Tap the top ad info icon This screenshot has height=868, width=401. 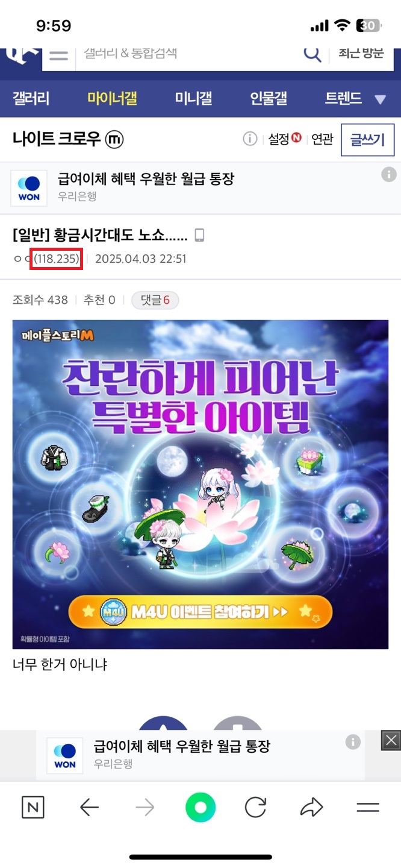tap(388, 175)
